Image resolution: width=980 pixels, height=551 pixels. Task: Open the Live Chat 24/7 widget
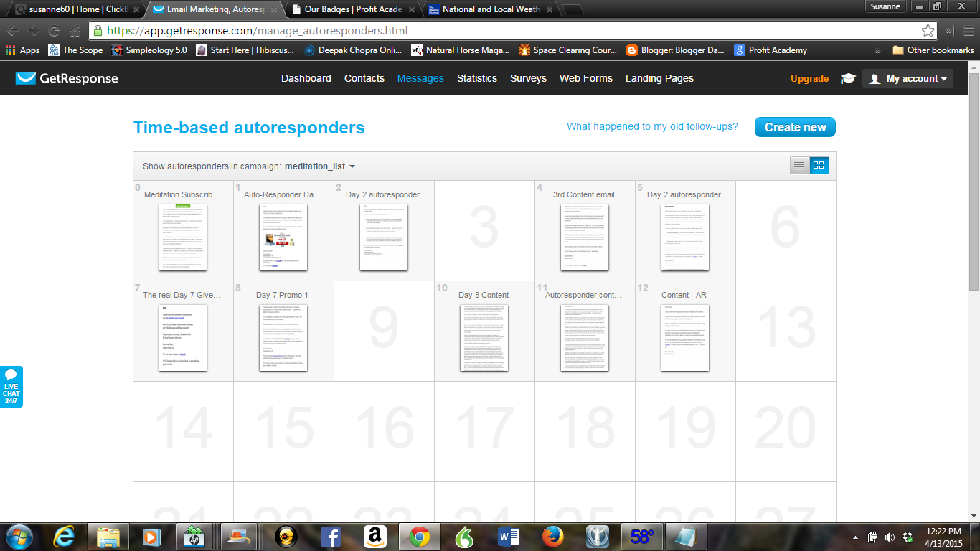pos(11,387)
